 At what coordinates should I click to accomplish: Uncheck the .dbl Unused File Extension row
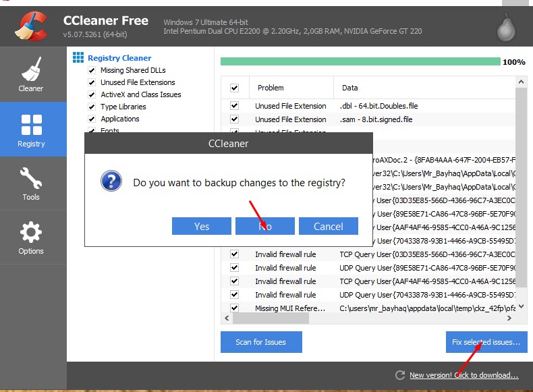234,105
